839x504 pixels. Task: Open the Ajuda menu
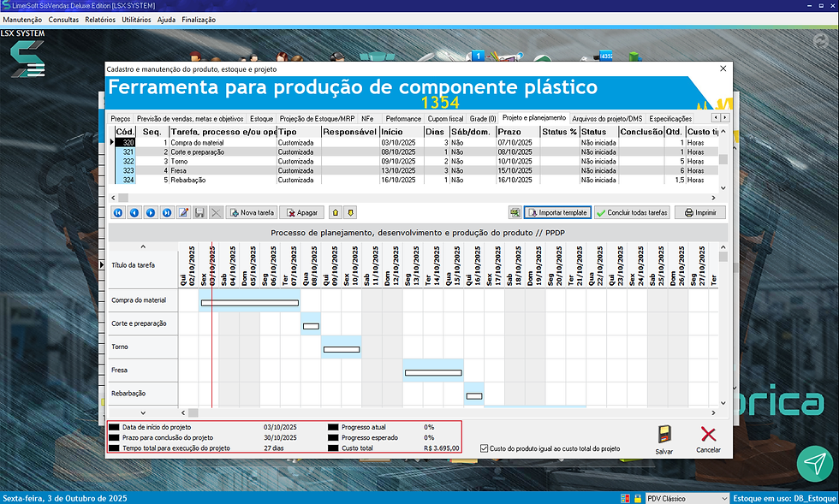pos(166,20)
